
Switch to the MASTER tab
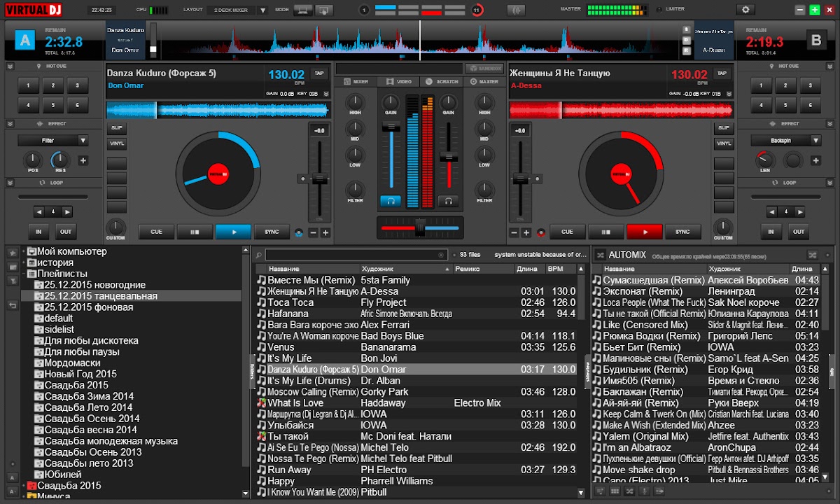tap(484, 82)
